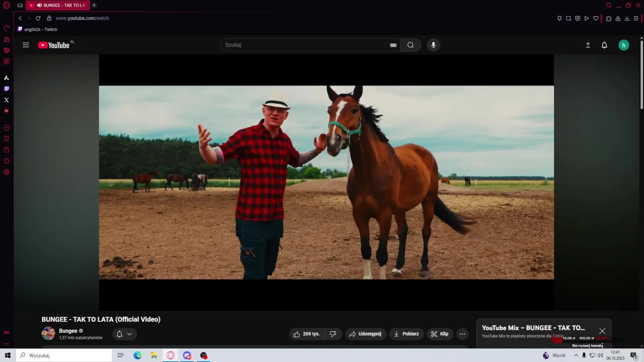Click the heart bookmark icon in address bar
This screenshot has height=362, width=644.
(x=596, y=18)
